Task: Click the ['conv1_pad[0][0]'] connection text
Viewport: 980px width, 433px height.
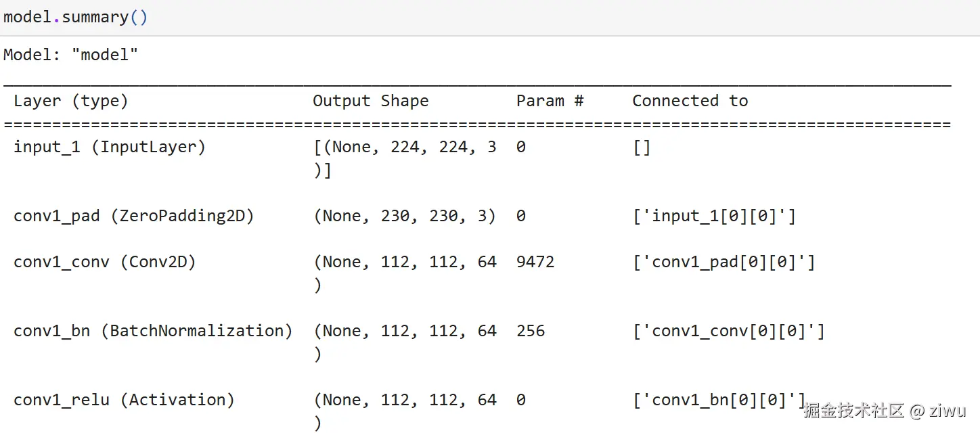Action: (723, 263)
